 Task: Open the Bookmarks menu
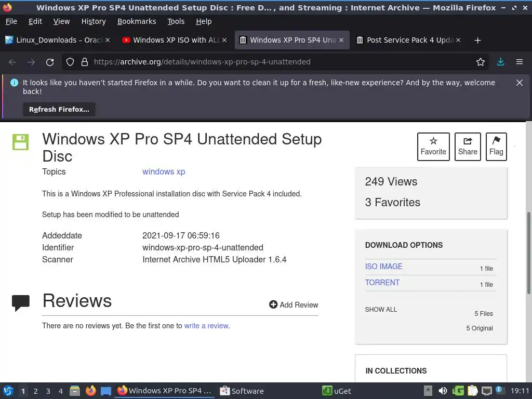coord(137,21)
